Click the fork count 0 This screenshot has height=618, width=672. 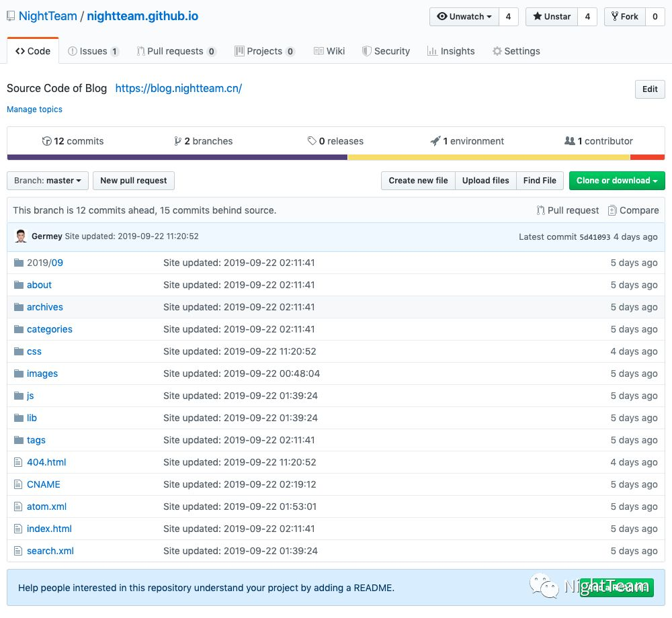pos(655,17)
